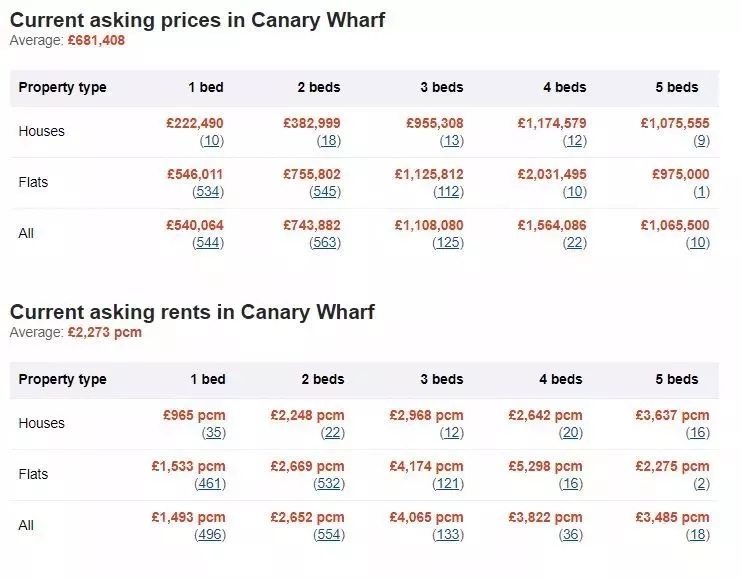Select the (112) three-bed flats for sale count
The height and width of the screenshot is (578, 742).
[448, 192]
